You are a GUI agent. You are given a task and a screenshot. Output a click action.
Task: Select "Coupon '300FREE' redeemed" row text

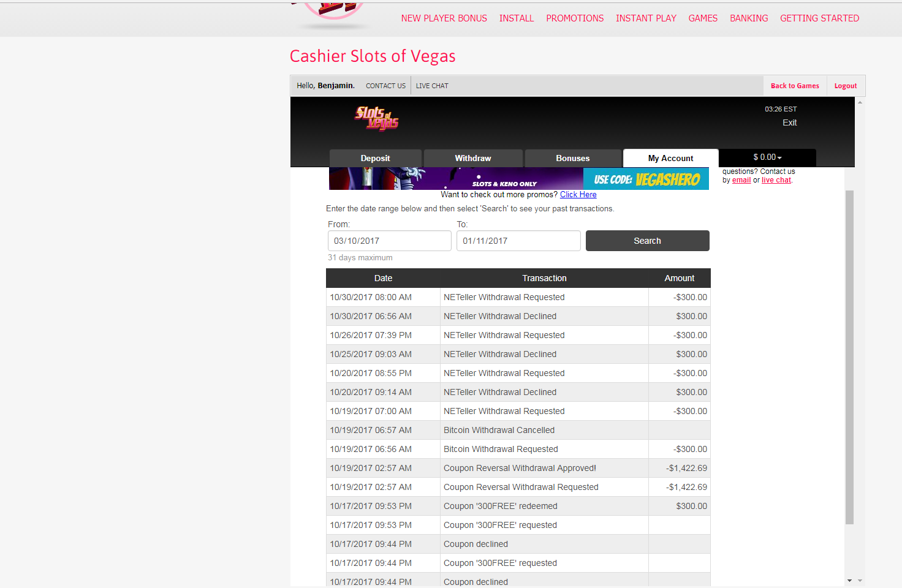tap(501, 506)
